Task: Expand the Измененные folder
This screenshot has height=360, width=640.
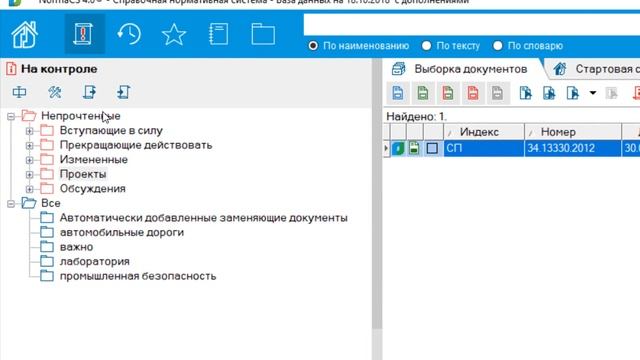Action: [29, 160]
